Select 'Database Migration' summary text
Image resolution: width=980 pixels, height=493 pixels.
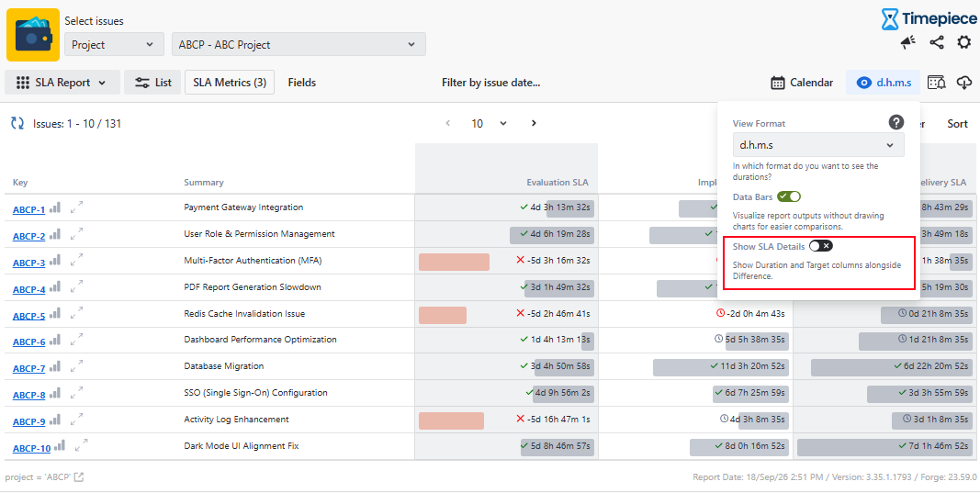[224, 366]
